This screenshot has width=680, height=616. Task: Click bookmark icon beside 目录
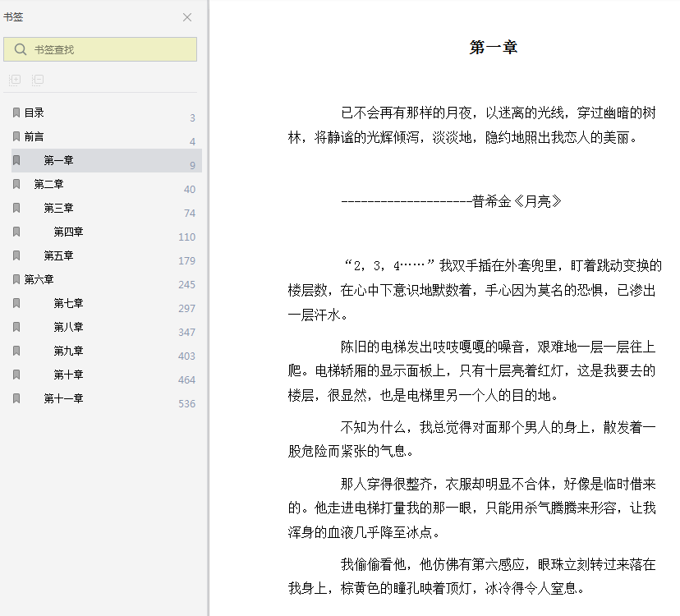pyautogui.click(x=16, y=113)
